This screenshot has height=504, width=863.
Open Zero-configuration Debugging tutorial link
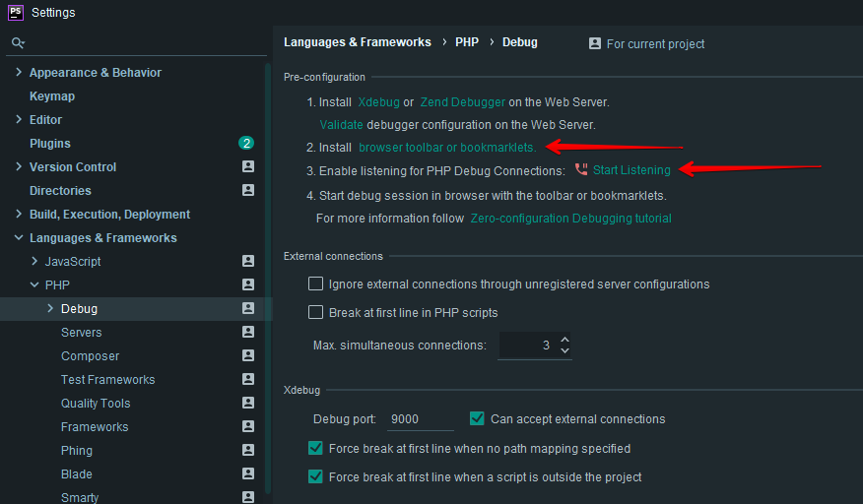[x=570, y=219]
